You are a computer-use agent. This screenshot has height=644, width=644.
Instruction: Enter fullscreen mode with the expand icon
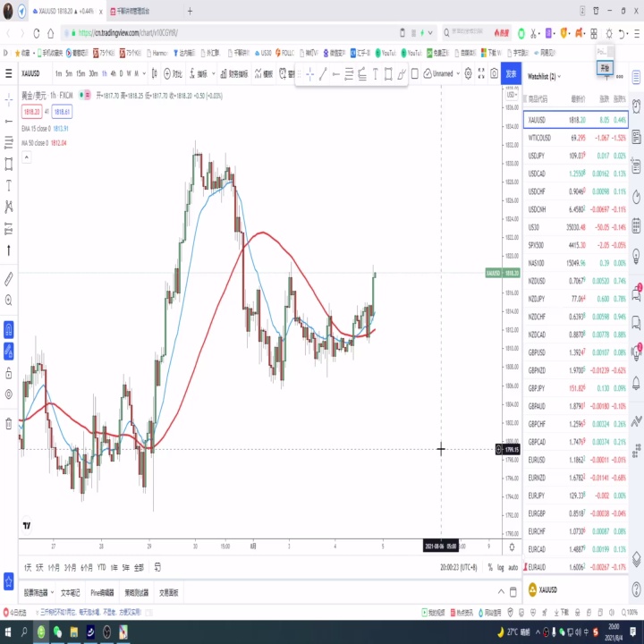[481, 73]
